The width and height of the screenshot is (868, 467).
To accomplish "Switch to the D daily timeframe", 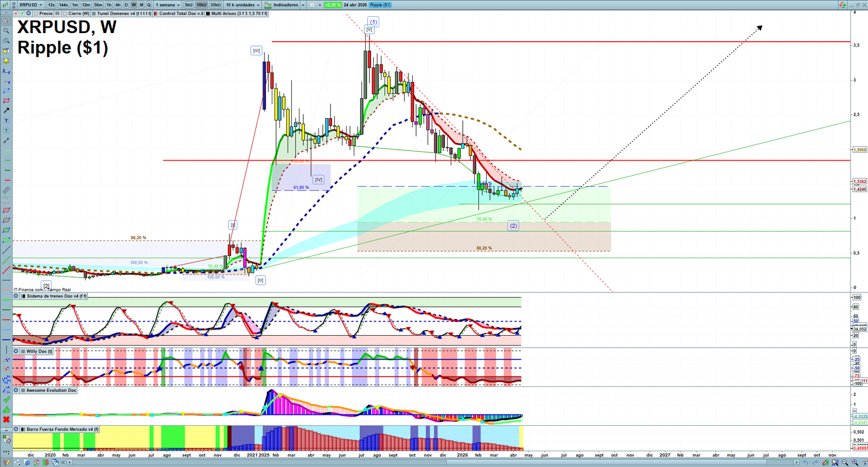I will [126, 5].
